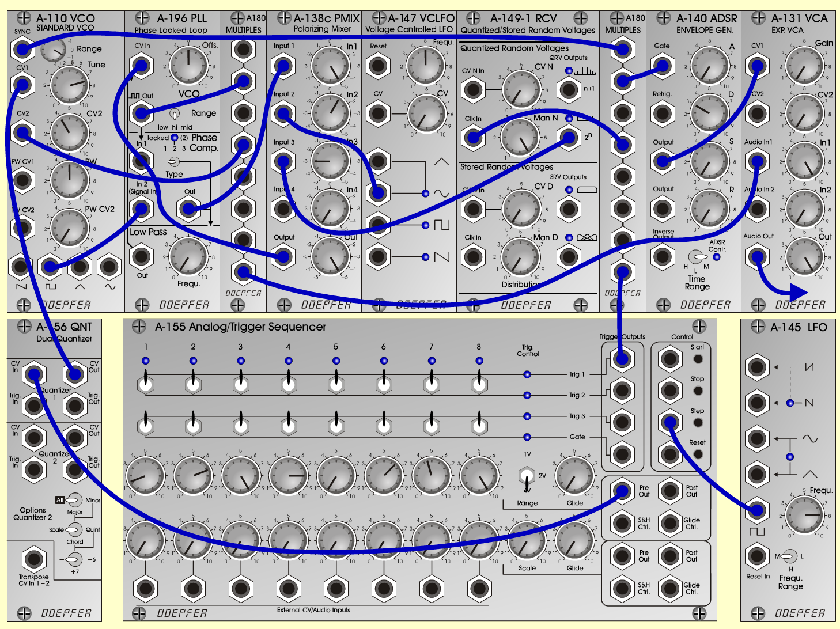This screenshot has width=840, height=629.
Task: Click the A-138c In3 knob
Action: pyautogui.click(x=330, y=160)
